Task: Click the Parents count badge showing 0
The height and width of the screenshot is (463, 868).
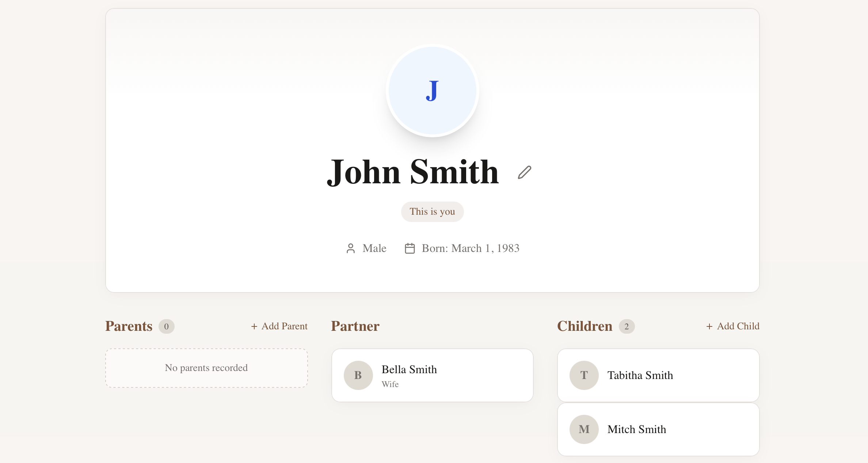Action: click(x=167, y=326)
